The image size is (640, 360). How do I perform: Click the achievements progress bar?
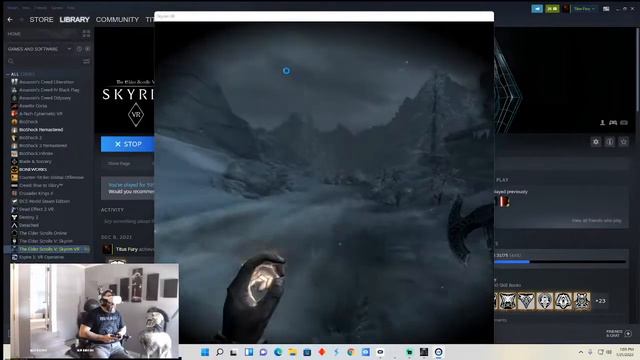560,262
